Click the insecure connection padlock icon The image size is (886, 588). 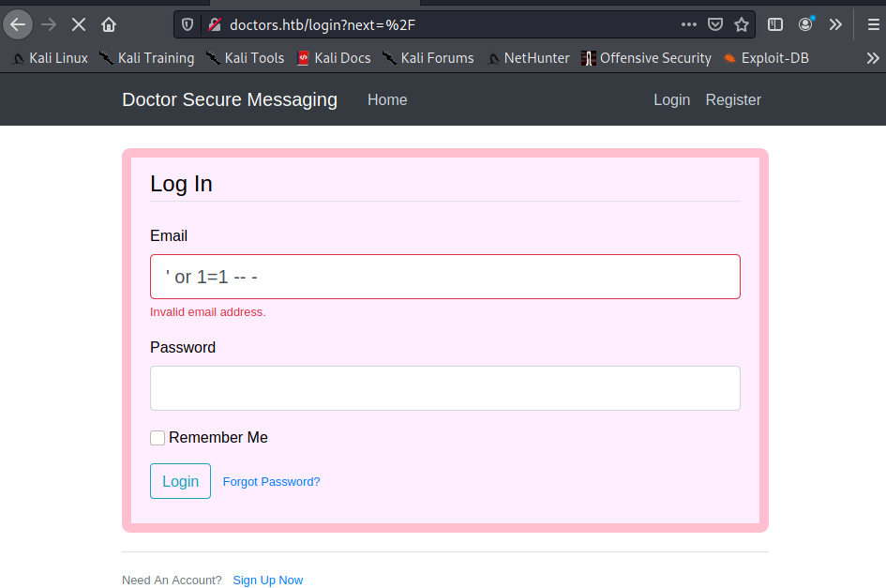tap(214, 25)
